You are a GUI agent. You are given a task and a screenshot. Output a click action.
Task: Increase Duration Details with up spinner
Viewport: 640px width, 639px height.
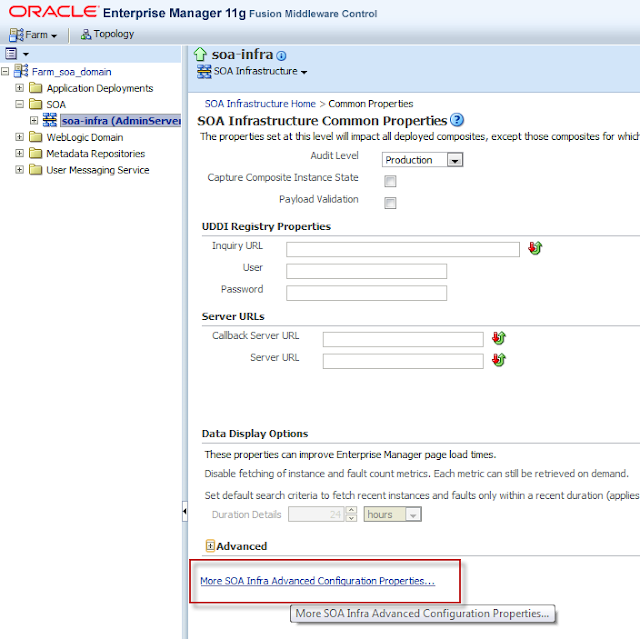pos(351,510)
